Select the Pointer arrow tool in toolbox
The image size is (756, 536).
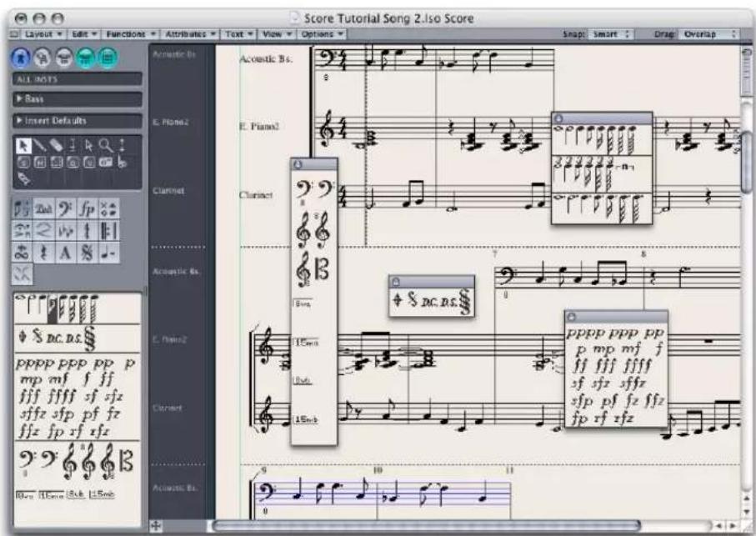(23, 146)
